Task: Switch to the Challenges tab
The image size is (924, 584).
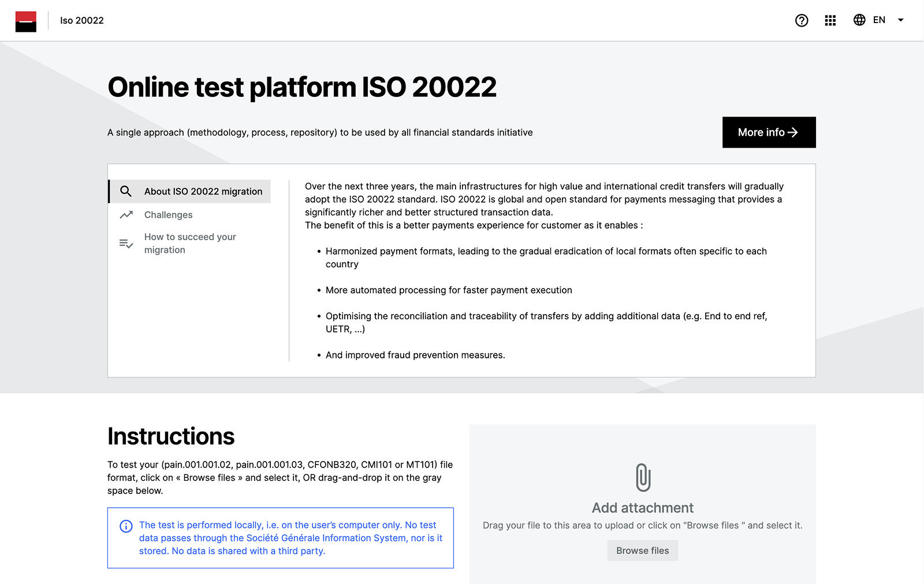Action: point(169,215)
